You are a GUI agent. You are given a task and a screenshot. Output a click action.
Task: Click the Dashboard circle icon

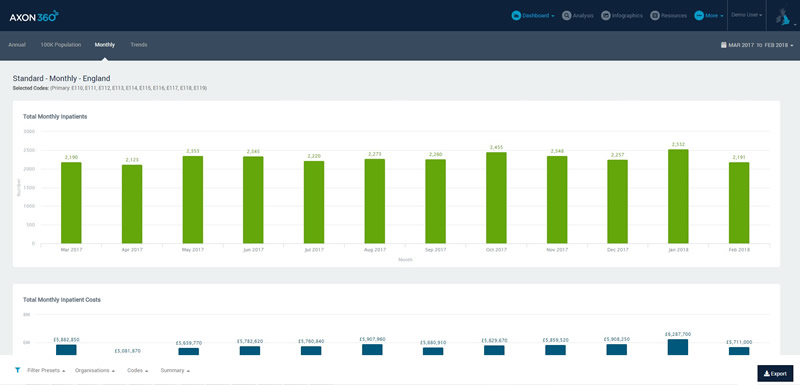click(x=516, y=16)
